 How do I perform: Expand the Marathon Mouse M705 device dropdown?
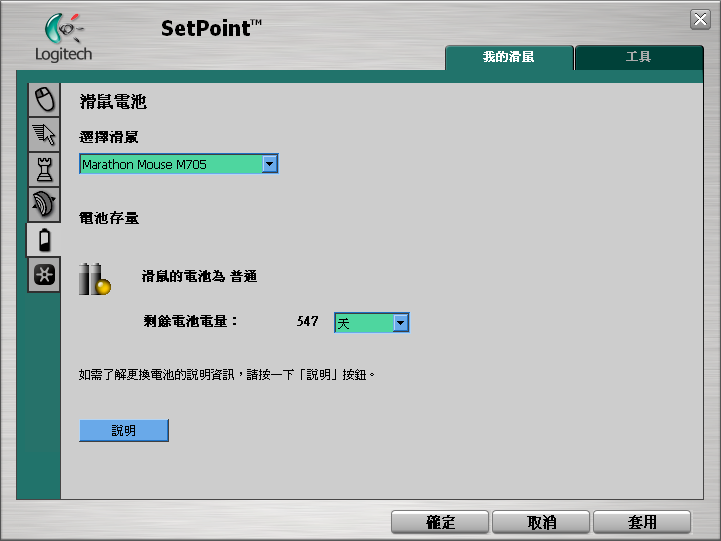[269, 164]
